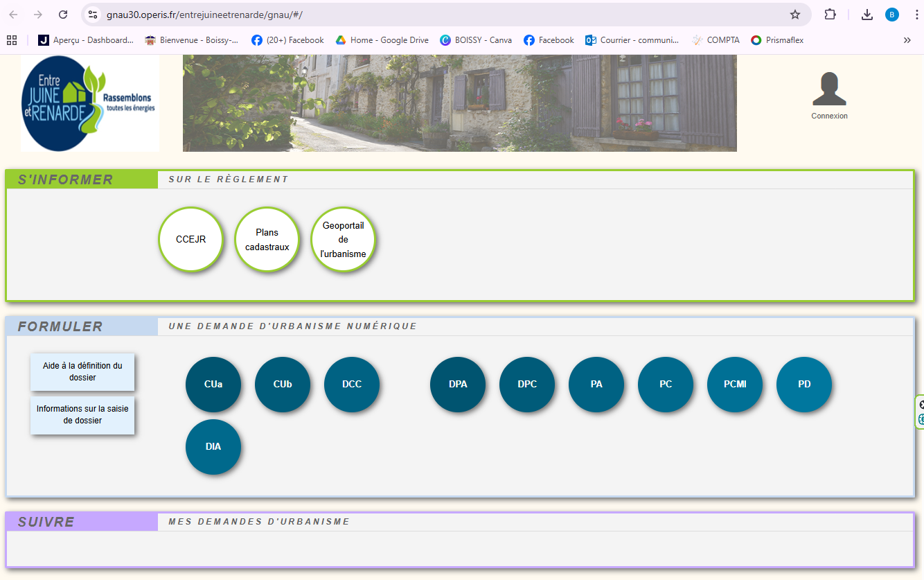Screen dimensions: 924x580
Task: Open Geoportail de l'urbanisme circle
Action: (x=343, y=240)
